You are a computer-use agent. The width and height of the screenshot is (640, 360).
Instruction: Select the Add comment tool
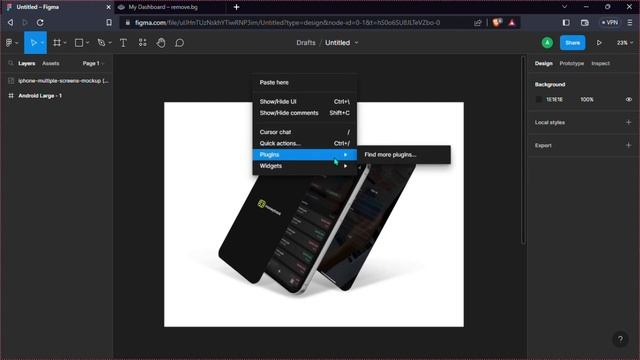click(180, 42)
